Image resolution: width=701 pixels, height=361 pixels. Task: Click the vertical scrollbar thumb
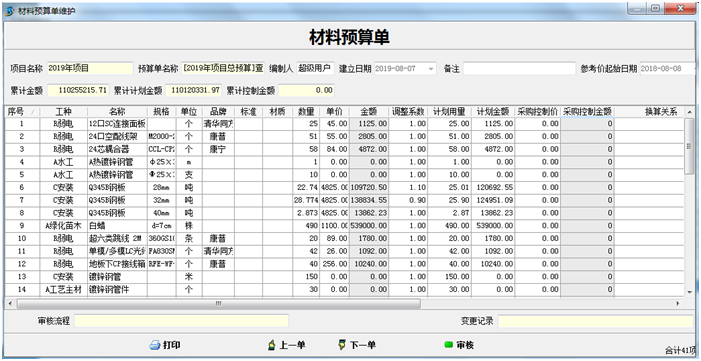point(689,146)
